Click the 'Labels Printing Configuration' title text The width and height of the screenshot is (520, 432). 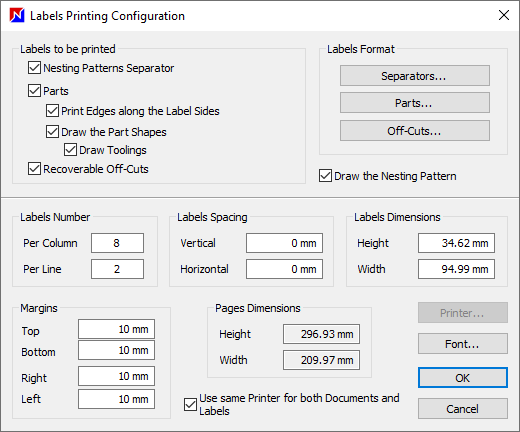pos(107,16)
